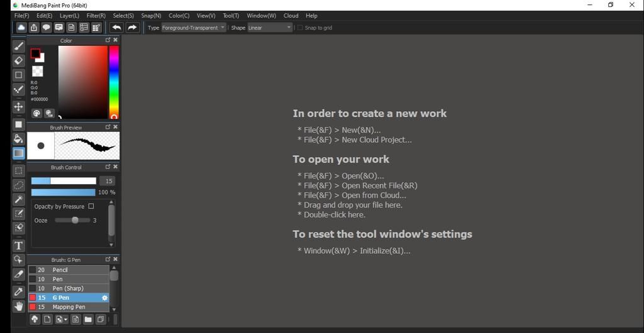Click the brush size value field 15
This screenshot has height=333, width=644.
point(108,181)
